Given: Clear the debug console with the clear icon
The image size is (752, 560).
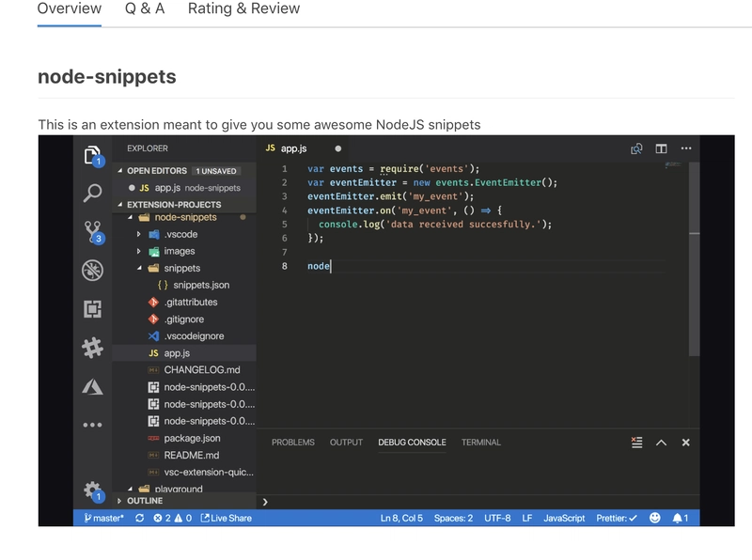Looking at the screenshot, I should [636, 442].
